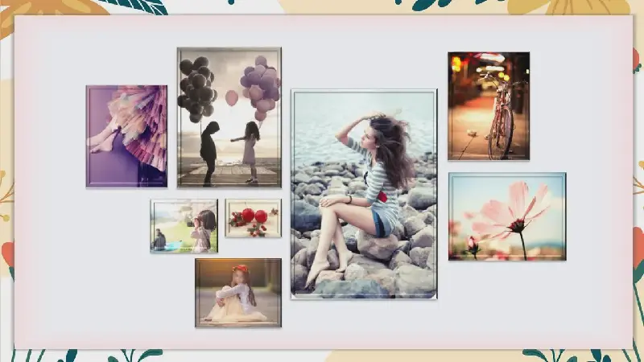Open the children with balloons photo
This screenshot has width=644, height=362.
click(x=229, y=117)
